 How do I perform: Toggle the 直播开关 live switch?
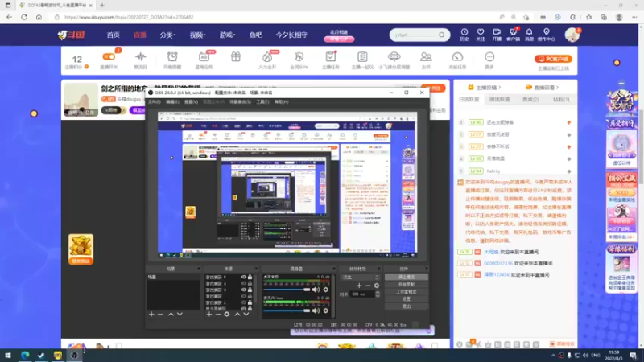click(109, 56)
